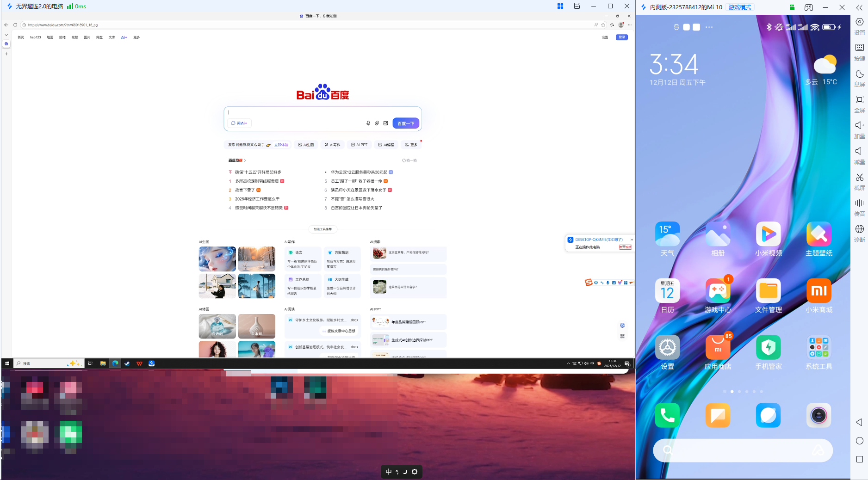Open 游戏中心 app on phone screen
This screenshot has height=480, width=868.
(718, 291)
